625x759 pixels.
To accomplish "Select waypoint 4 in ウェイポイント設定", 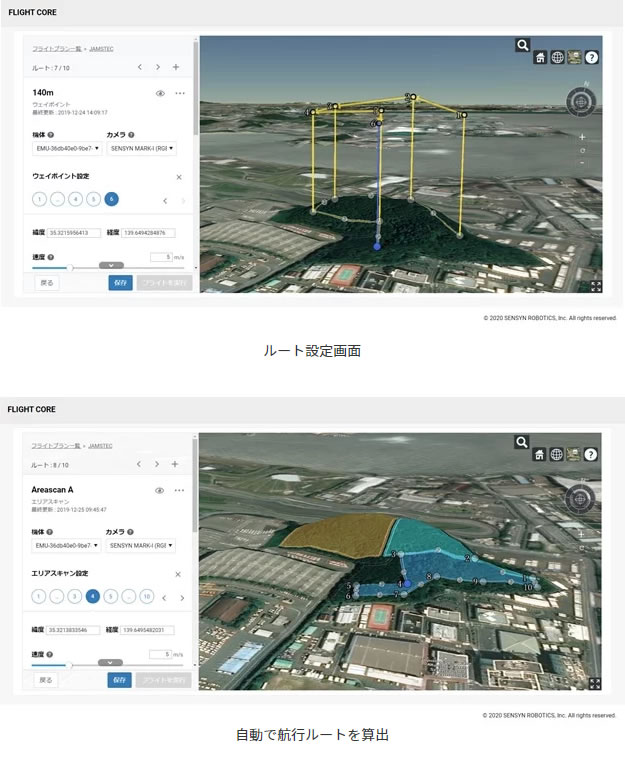I will coord(76,199).
